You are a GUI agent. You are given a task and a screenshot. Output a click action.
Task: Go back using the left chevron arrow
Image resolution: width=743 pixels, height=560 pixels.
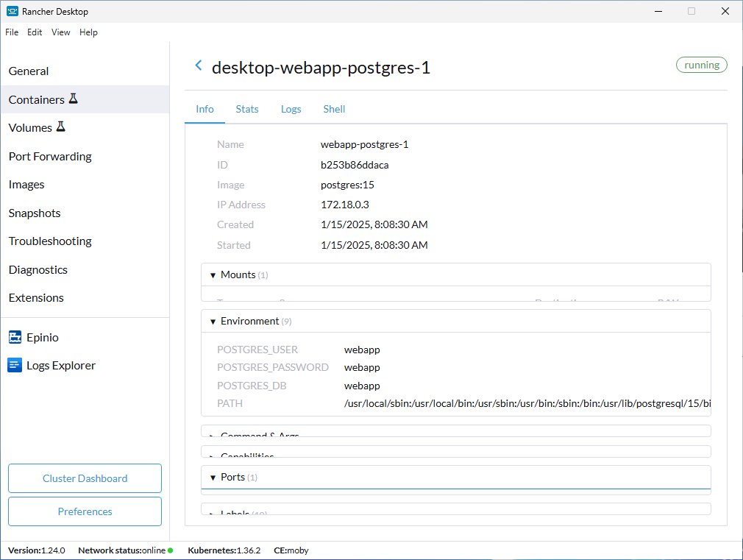199,65
